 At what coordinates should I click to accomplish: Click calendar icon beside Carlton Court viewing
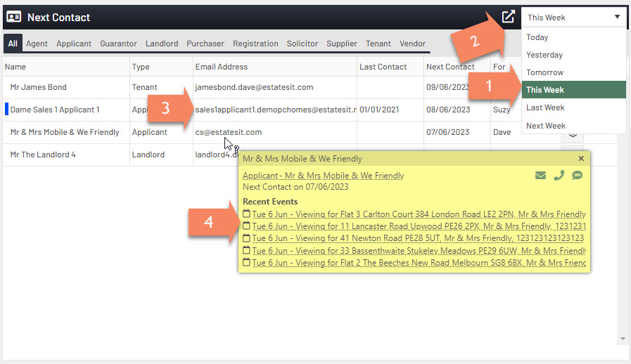click(x=246, y=214)
